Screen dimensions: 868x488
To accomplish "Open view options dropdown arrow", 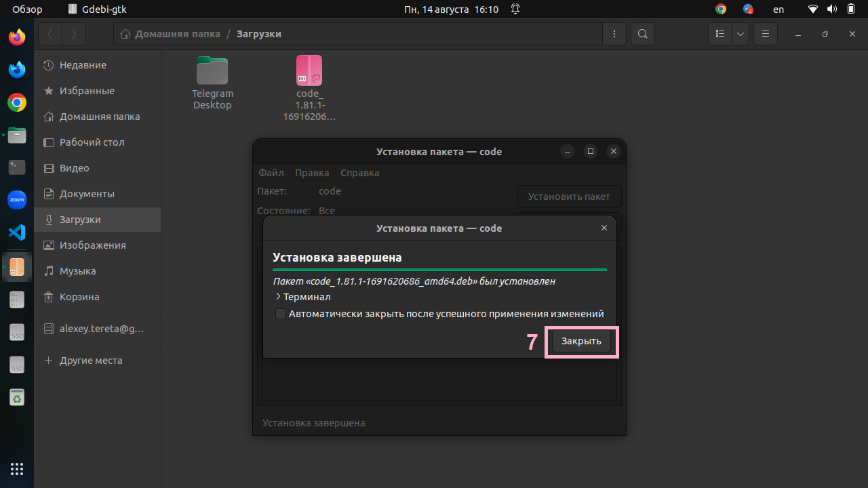I will point(740,34).
